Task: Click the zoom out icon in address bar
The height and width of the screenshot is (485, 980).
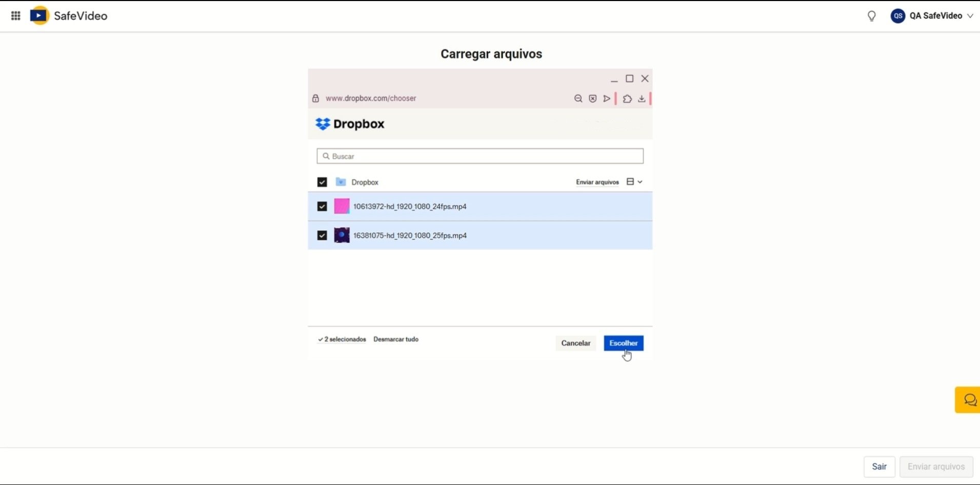Action: pyautogui.click(x=578, y=99)
